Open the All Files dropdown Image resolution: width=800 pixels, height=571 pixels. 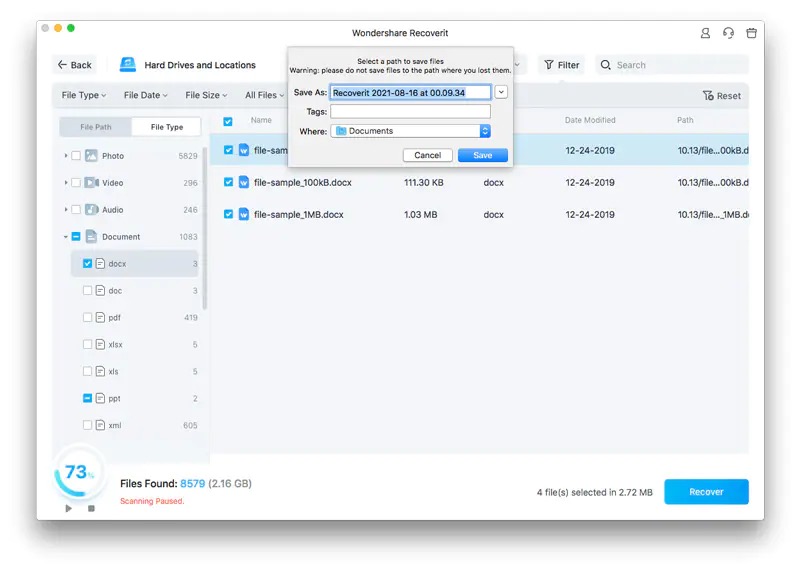click(264, 95)
